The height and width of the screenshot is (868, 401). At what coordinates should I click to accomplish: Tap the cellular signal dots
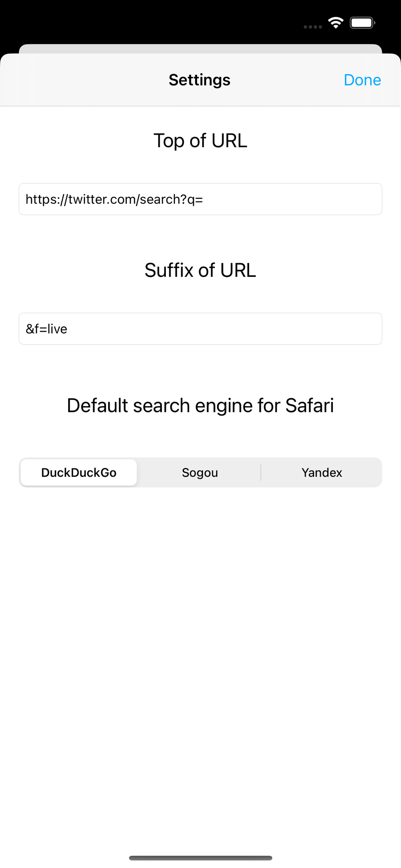pos(312,27)
